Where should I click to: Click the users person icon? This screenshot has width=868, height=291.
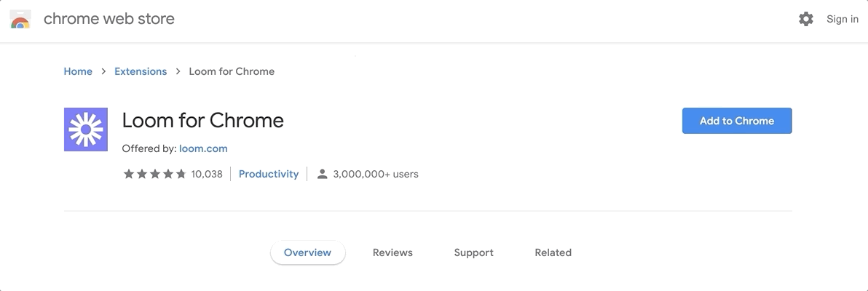322,174
